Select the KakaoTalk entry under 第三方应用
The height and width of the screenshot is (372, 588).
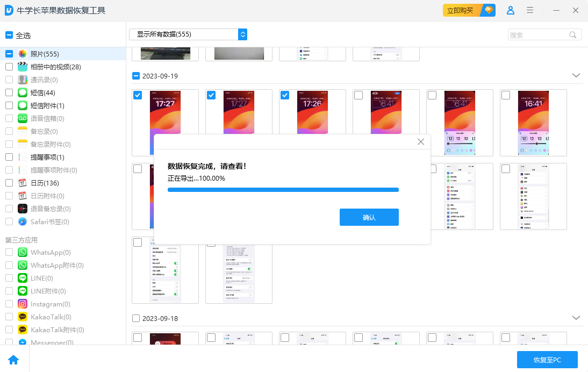[x=49, y=317]
